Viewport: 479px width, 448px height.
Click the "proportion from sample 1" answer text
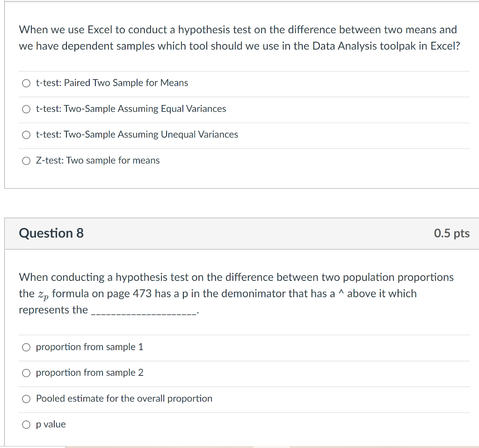click(x=90, y=347)
